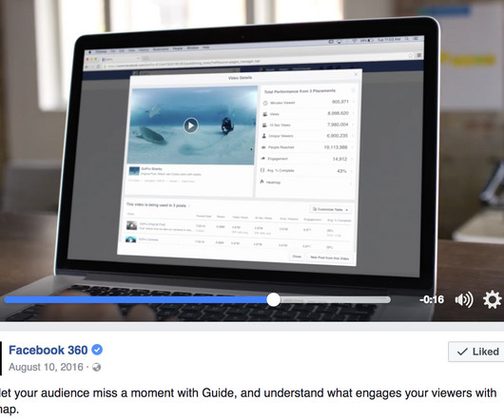Click the Unique Viewers person icon

[x=264, y=136]
